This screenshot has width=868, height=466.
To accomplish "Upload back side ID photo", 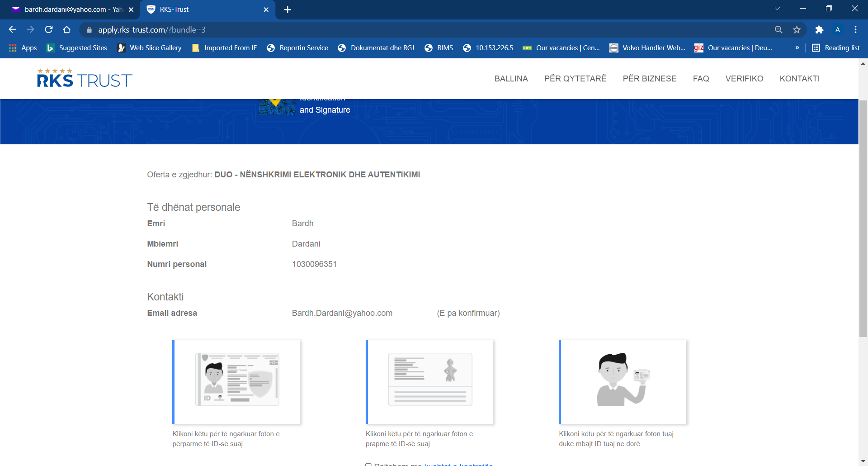I will click(x=429, y=382).
